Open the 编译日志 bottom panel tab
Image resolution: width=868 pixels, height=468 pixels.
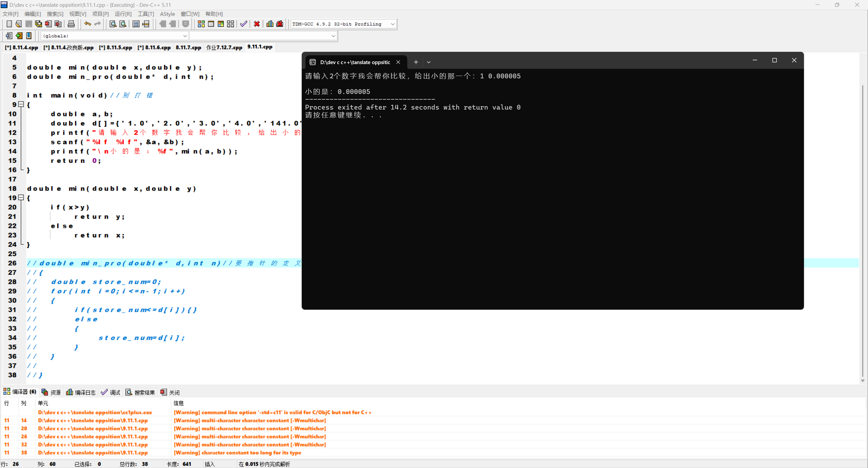pyautogui.click(x=81, y=392)
